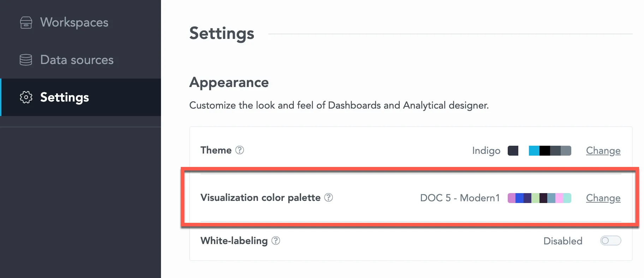Click the Workspaces drawer icon
This screenshot has width=644, height=278.
tap(26, 23)
